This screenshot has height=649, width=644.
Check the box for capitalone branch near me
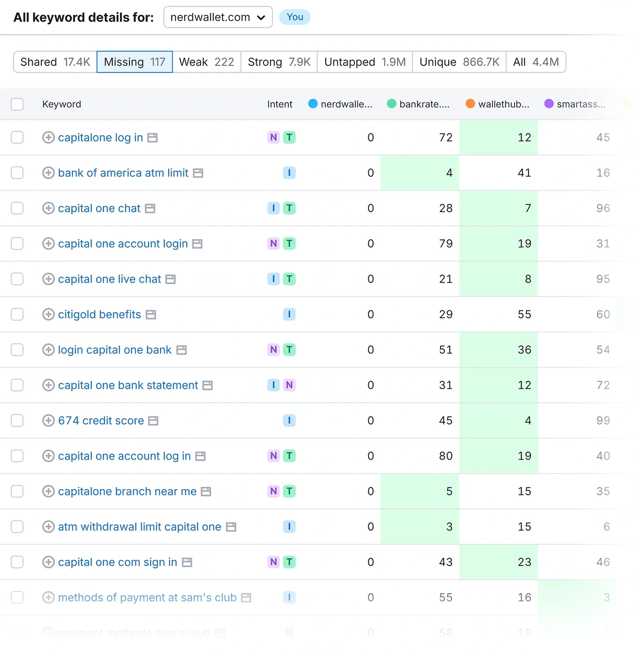[17, 491]
